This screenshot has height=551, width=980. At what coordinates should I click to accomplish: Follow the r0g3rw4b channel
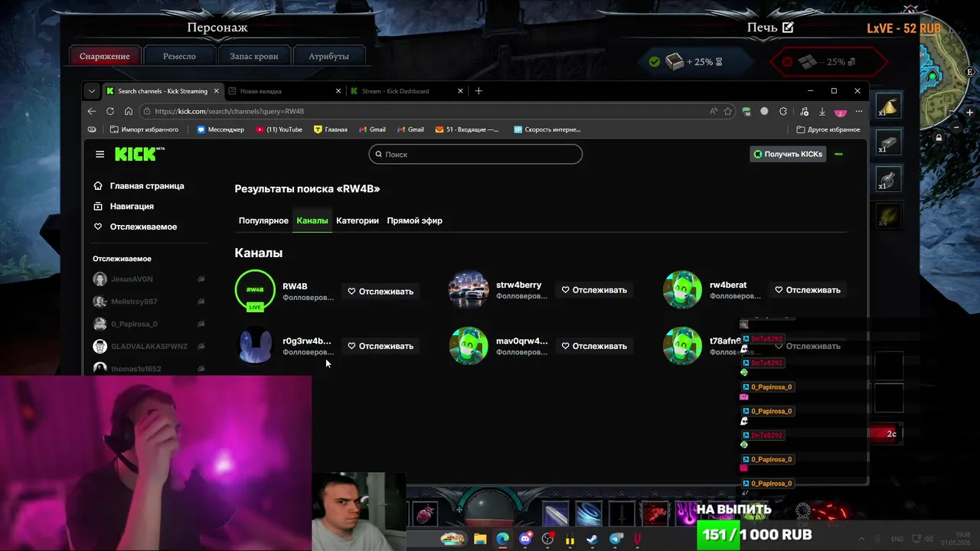click(381, 346)
